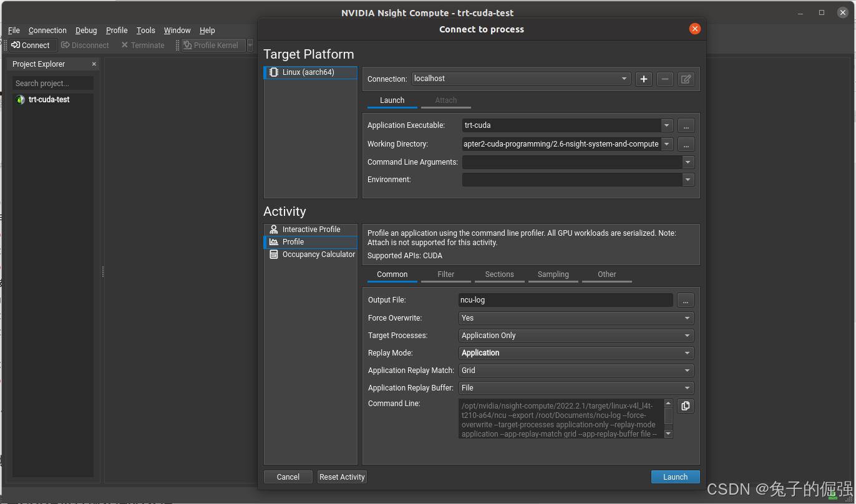Browse for the Output File
Image resolution: width=856 pixels, height=504 pixels.
[685, 301]
